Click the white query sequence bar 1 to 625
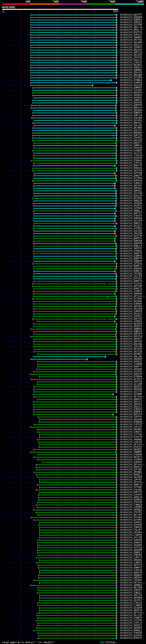Viewport: 146px width, 644px height. 60,9
